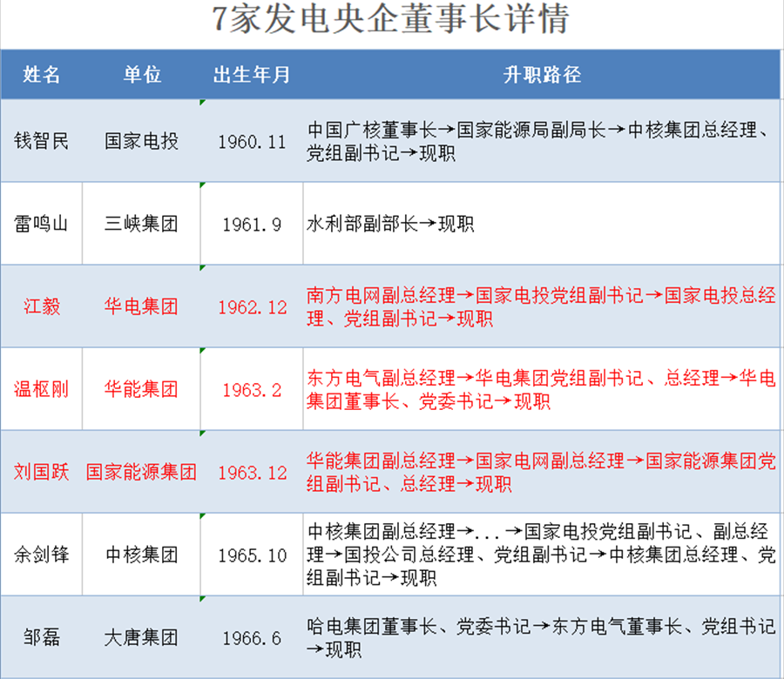The image size is (784, 679).
Task: Click the unit cell 国家电投
Action: point(141,141)
